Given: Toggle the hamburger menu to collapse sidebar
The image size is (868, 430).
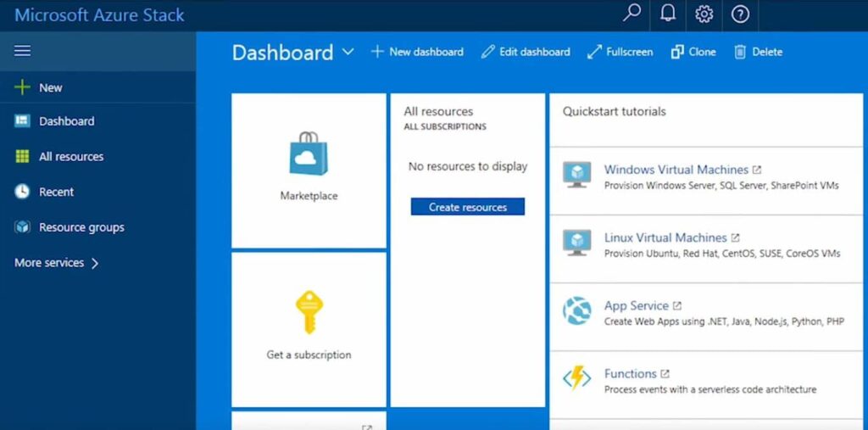Looking at the screenshot, I should point(23,51).
